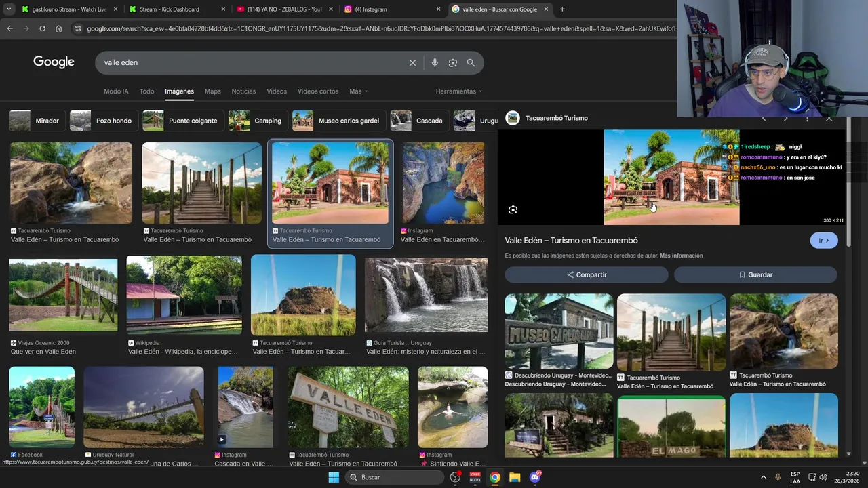Image resolution: width=868 pixels, height=488 pixels.
Task: Switch to the YouTube ZEBALLOS tab
Action: click(x=285, y=9)
